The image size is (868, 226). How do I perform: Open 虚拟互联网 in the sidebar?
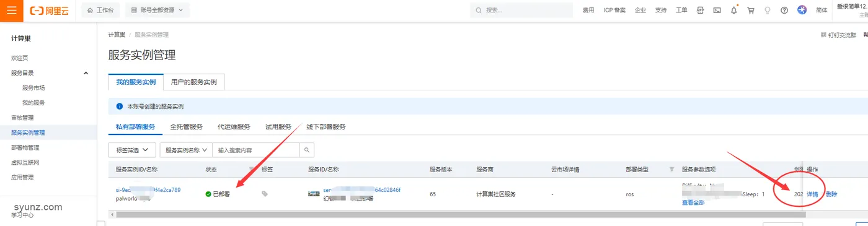tap(25, 162)
